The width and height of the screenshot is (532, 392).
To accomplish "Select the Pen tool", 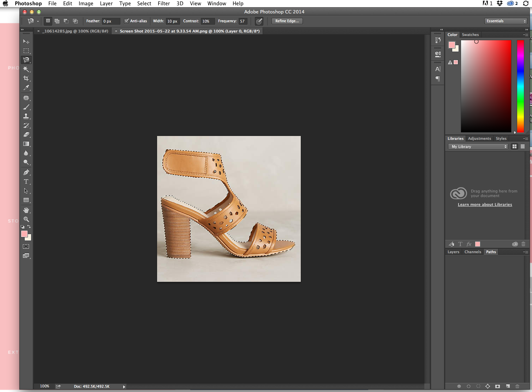I will [26, 172].
